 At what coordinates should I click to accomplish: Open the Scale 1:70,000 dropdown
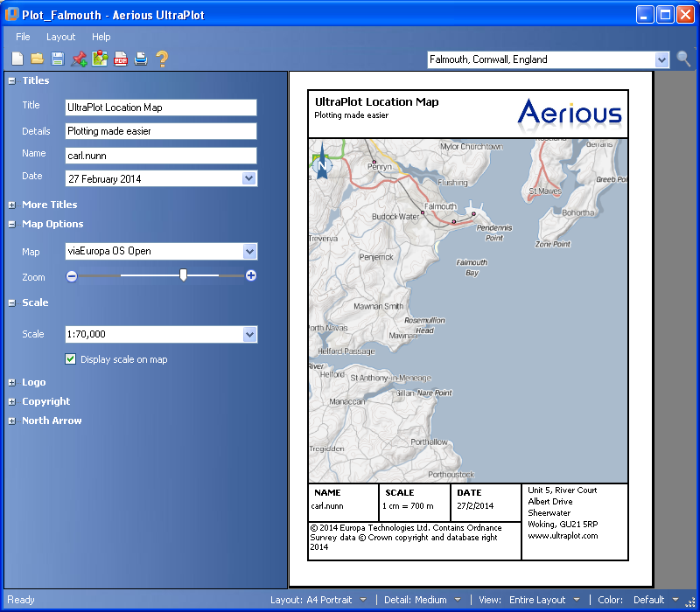coord(250,334)
